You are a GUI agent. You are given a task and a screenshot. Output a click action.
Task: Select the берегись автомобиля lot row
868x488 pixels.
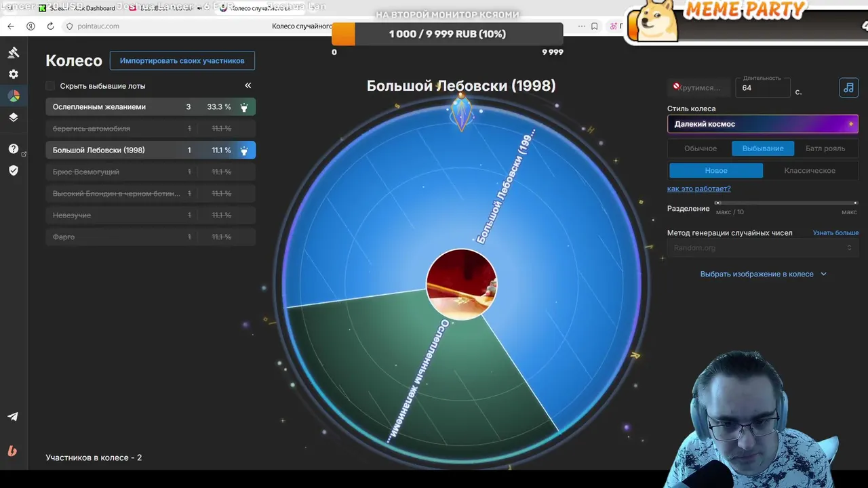151,129
